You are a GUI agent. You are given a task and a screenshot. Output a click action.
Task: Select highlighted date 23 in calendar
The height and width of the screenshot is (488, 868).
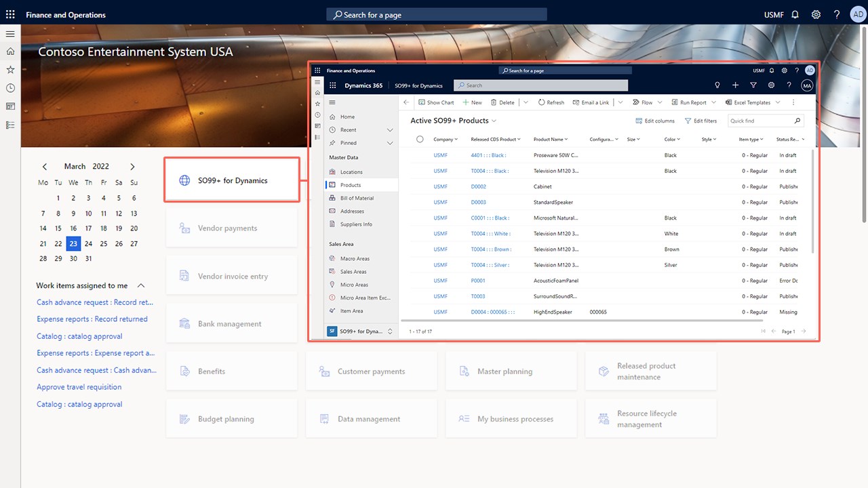click(73, 244)
